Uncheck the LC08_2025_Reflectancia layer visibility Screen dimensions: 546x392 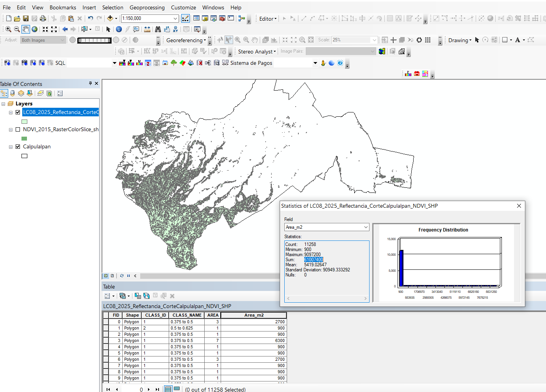(x=18, y=112)
